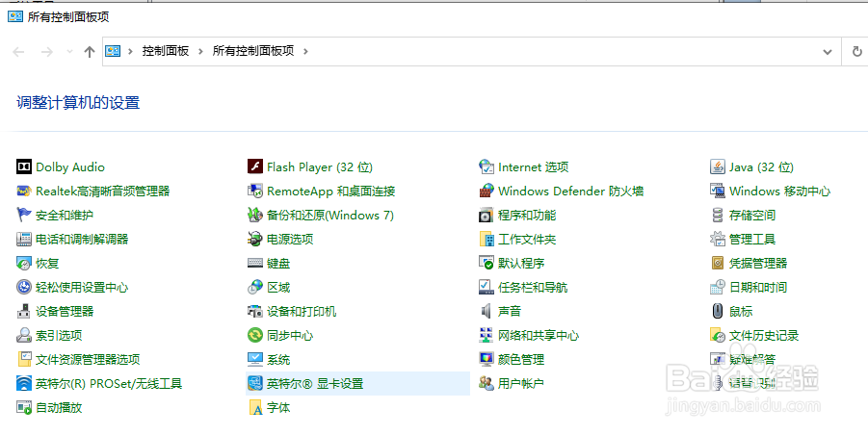868x435 pixels.
Task: Click the 备份和还原(Windows 7) icon
Action: [x=255, y=215]
